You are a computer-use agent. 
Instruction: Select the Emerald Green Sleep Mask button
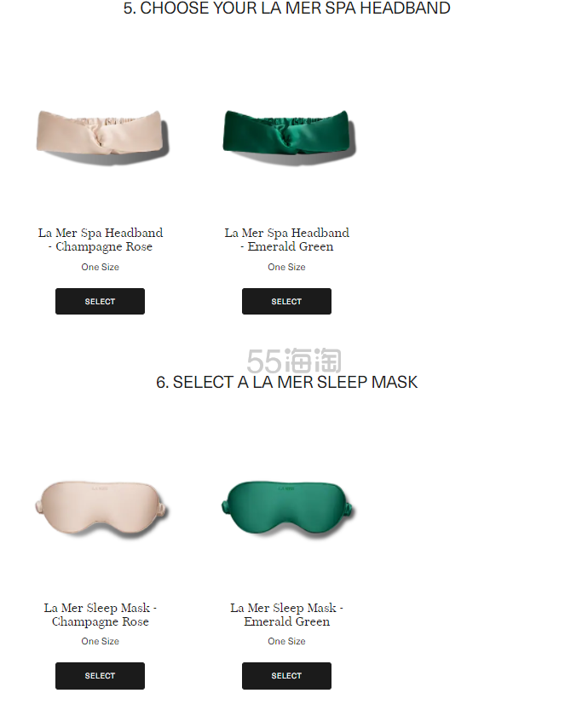coord(286,675)
